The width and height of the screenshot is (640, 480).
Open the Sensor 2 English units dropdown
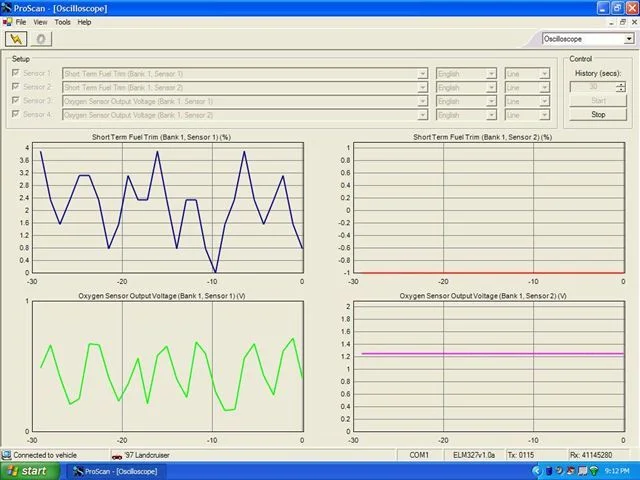(466, 87)
